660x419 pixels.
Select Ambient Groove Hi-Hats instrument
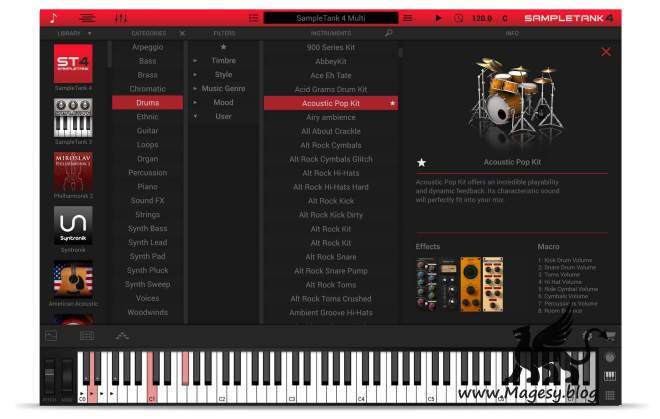tap(331, 312)
